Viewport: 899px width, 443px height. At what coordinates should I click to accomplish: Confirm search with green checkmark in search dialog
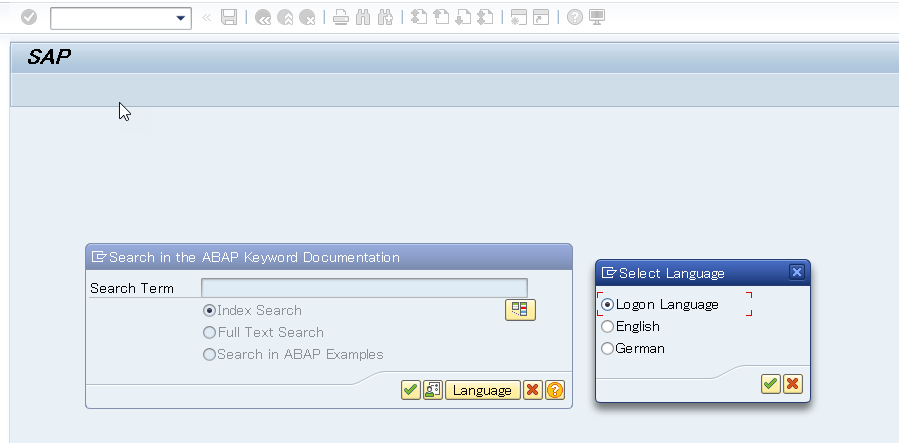(x=411, y=390)
